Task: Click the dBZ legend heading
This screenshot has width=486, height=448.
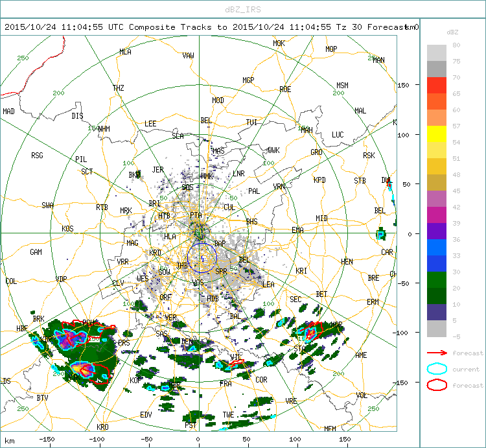Action: [x=452, y=32]
